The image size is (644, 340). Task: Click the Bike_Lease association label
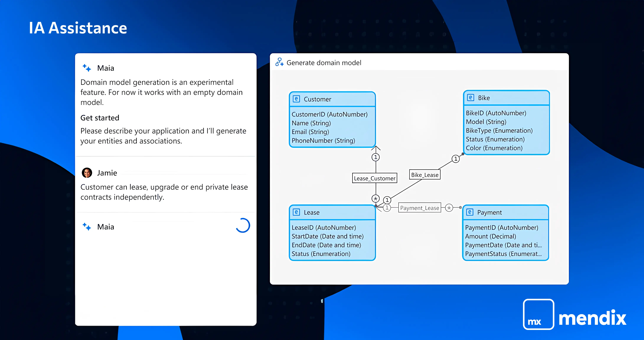pyautogui.click(x=425, y=175)
